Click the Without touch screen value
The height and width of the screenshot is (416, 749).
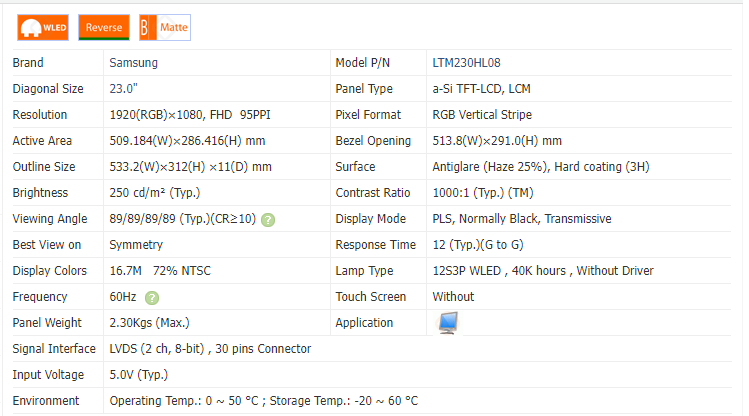(453, 297)
